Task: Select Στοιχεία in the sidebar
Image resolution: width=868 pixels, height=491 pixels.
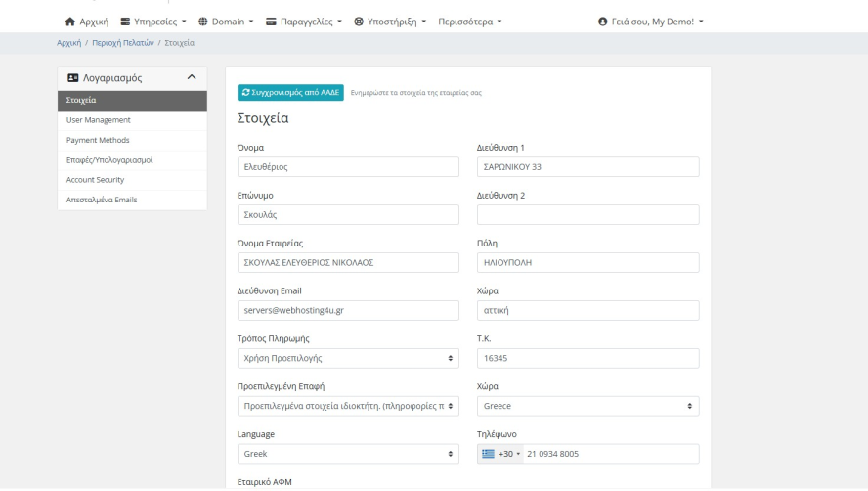Action: 132,101
